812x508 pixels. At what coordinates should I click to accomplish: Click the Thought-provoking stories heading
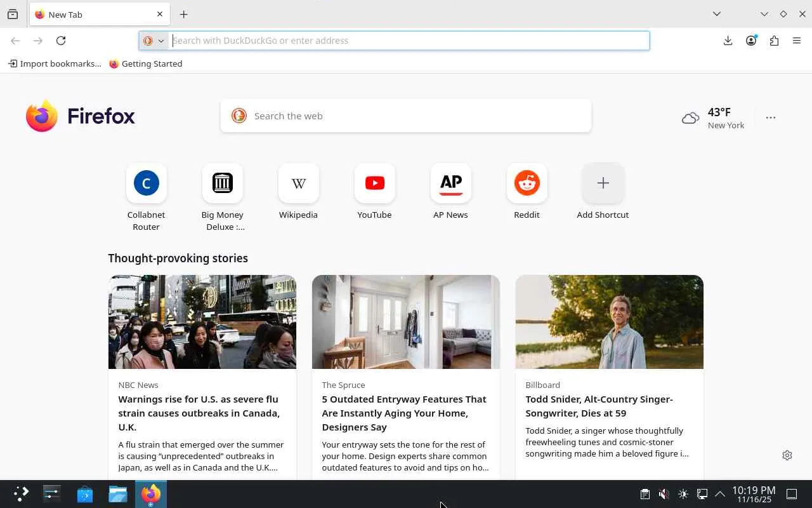point(178,258)
